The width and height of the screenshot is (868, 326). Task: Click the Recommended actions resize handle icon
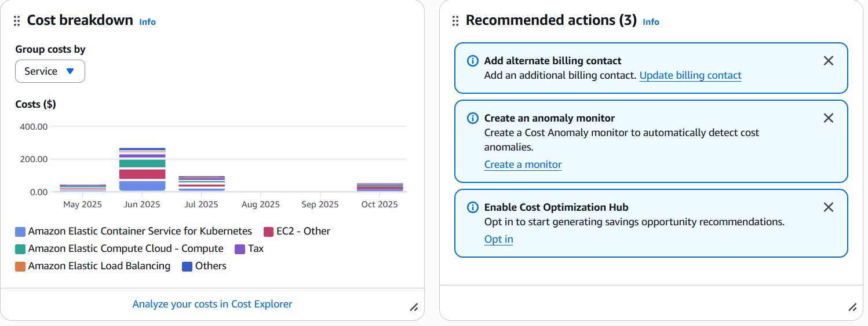point(852,307)
